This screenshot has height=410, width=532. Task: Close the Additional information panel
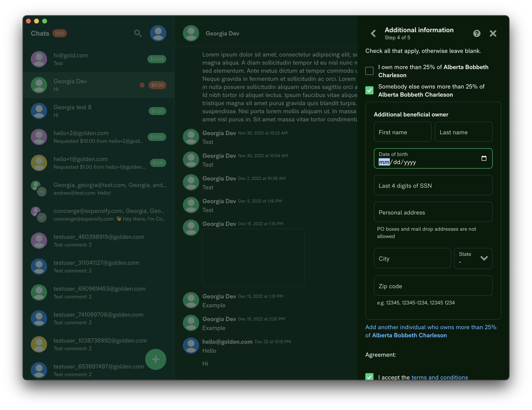tap(493, 33)
